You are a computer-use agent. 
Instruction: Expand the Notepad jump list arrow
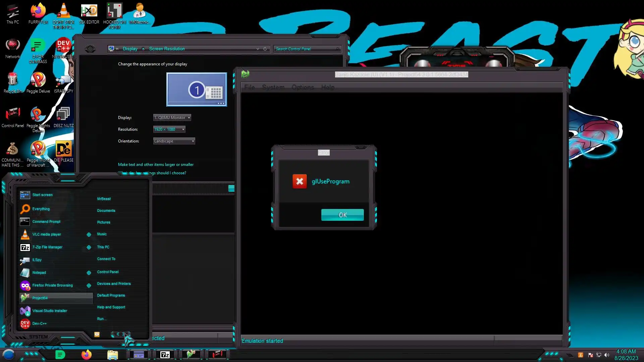[x=89, y=273]
